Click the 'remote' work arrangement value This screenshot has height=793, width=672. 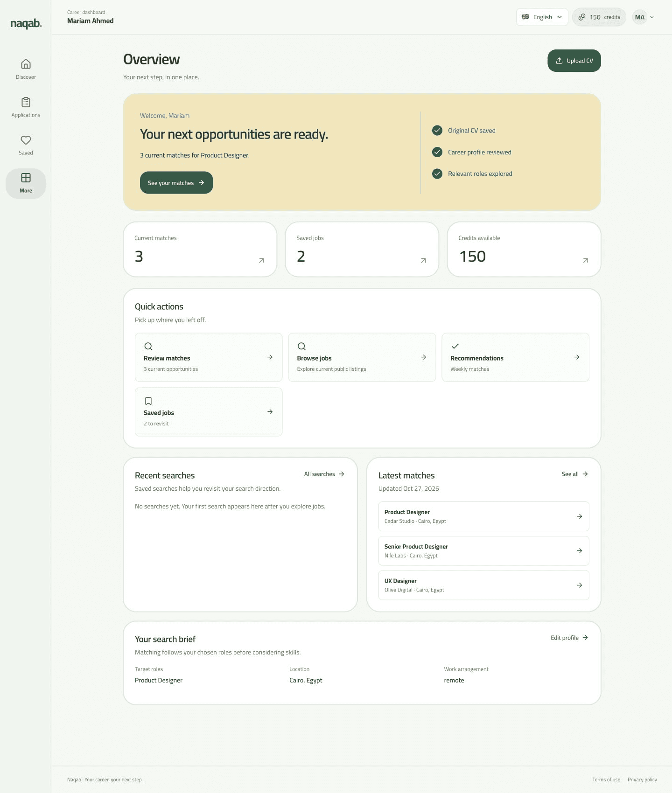pos(454,680)
